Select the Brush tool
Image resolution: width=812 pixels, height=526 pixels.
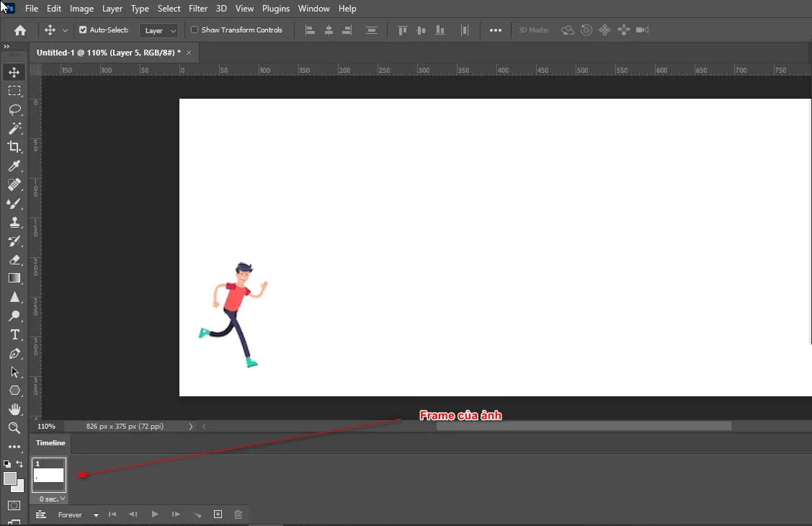click(14, 203)
